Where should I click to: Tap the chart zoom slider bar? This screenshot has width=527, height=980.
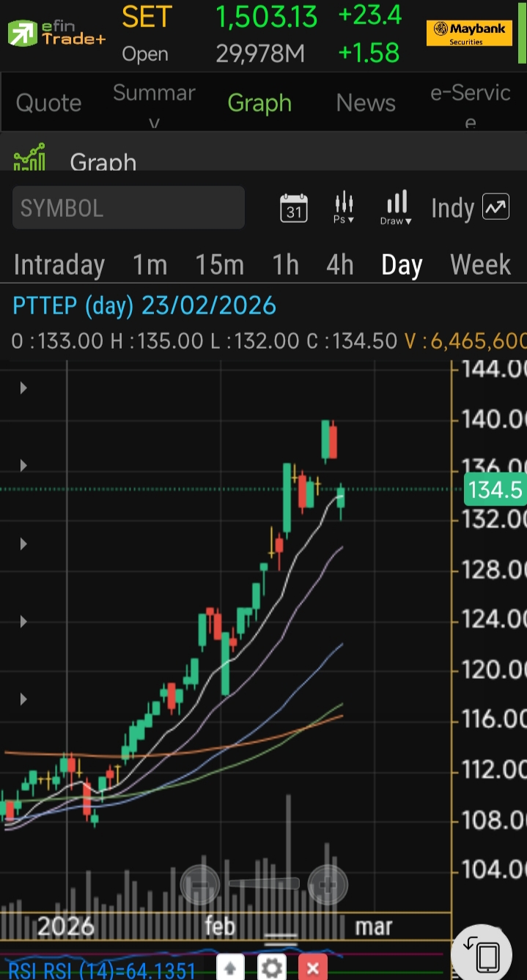click(264, 884)
